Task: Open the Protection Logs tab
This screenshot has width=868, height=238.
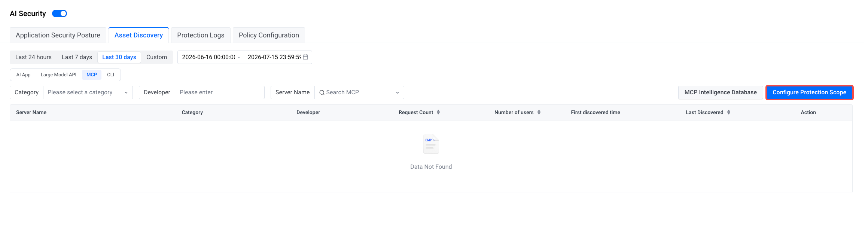Action: point(201,35)
